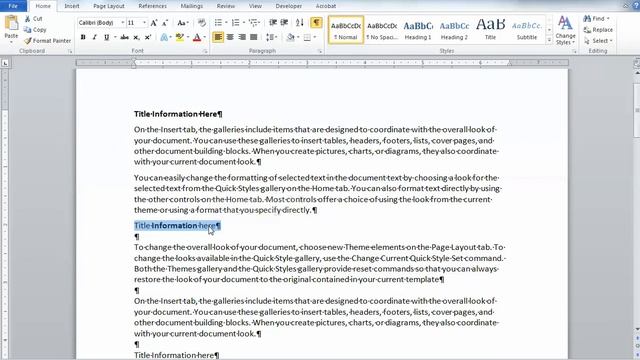This screenshot has height=360, width=640.
Task: Switch to the Review tab
Action: point(225,6)
